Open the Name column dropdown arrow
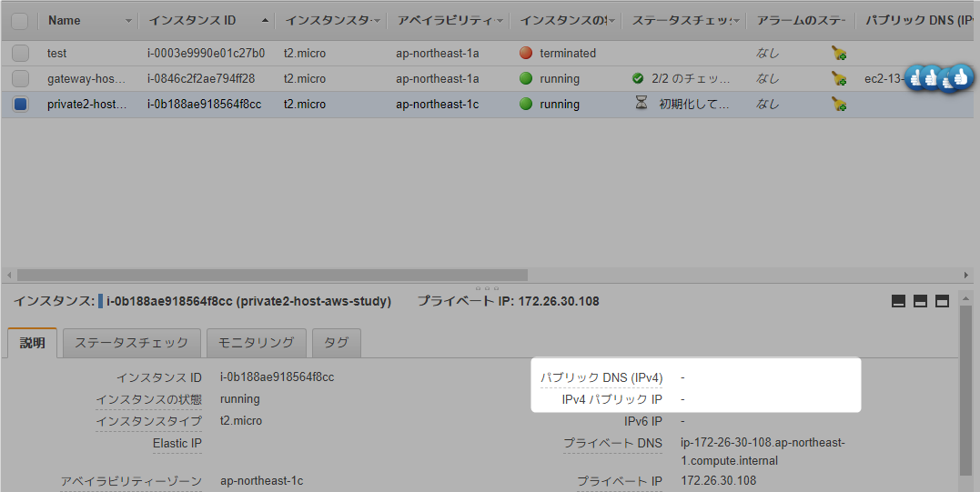 pyautogui.click(x=128, y=21)
